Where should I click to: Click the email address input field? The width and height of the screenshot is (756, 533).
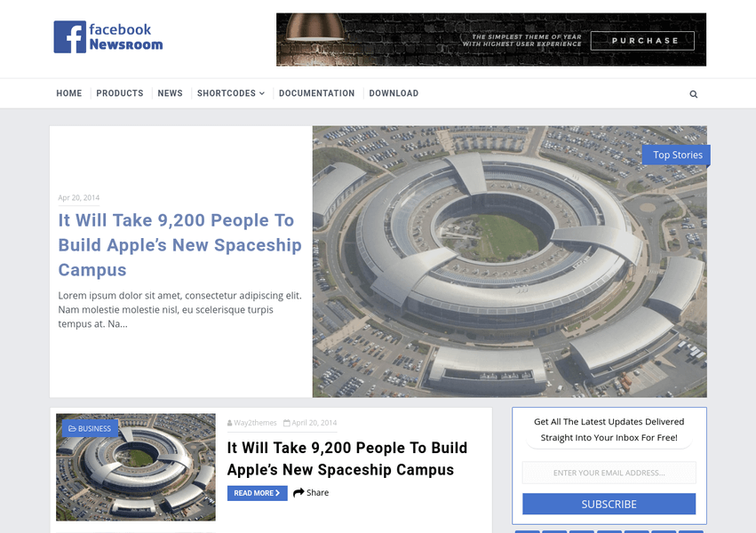pyautogui.click(x=609, y=473)
